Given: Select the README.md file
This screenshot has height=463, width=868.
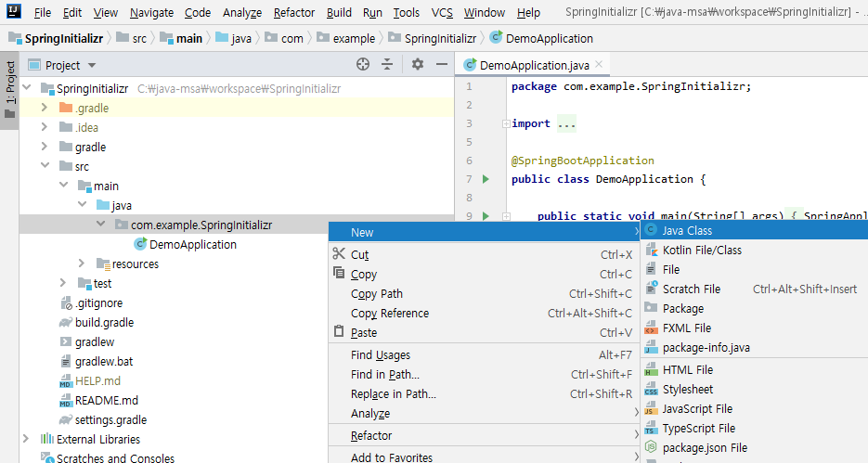Looking at the screenshot, I should (x=106, y=401).
